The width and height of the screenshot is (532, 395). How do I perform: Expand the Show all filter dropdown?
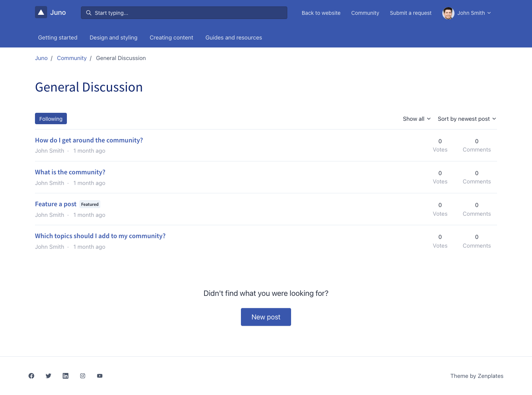tap(416, 119)
